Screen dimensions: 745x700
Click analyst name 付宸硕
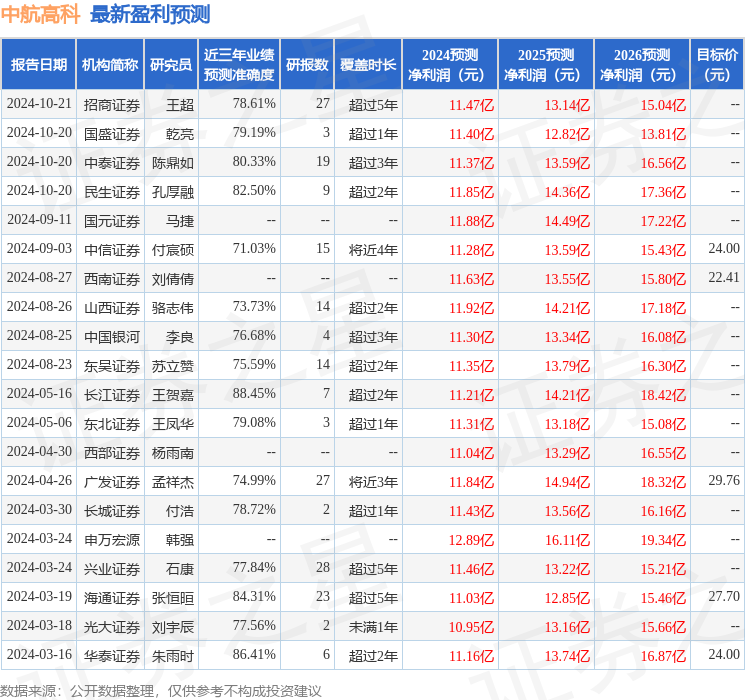[x=173, y=250]
